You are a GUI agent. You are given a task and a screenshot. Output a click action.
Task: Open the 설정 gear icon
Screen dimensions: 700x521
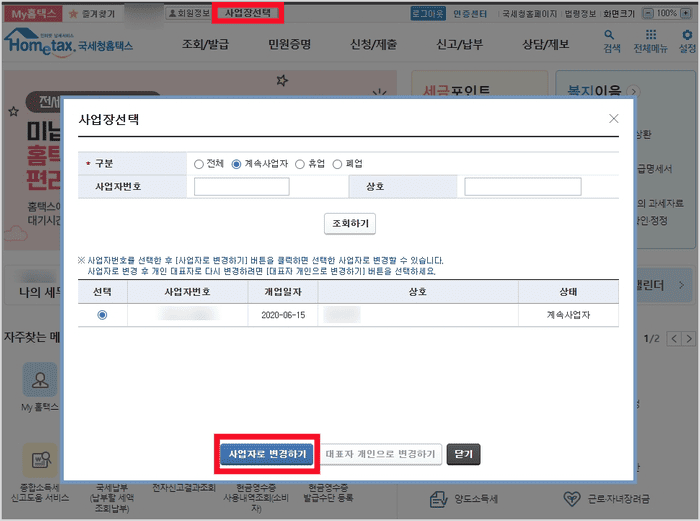pos(687,34)
